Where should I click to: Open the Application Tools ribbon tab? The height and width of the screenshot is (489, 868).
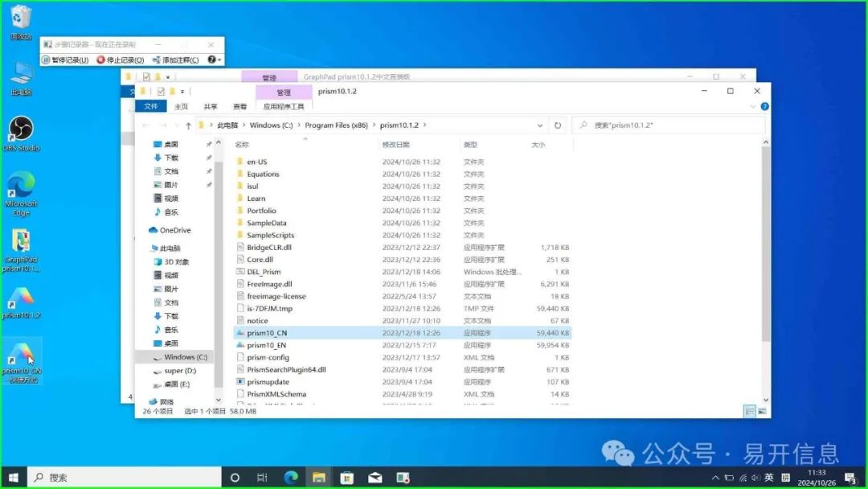tap(284, 106)
